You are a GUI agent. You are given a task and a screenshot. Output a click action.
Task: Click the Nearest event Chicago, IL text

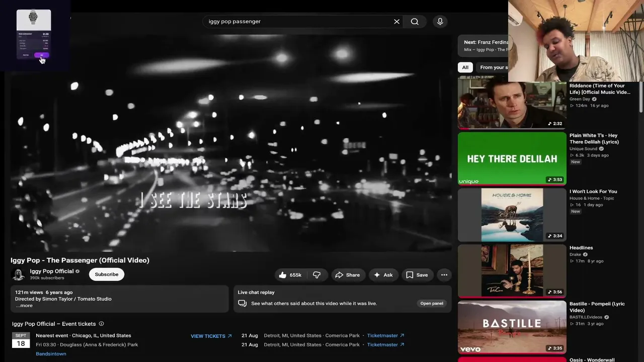pos(84,336)
